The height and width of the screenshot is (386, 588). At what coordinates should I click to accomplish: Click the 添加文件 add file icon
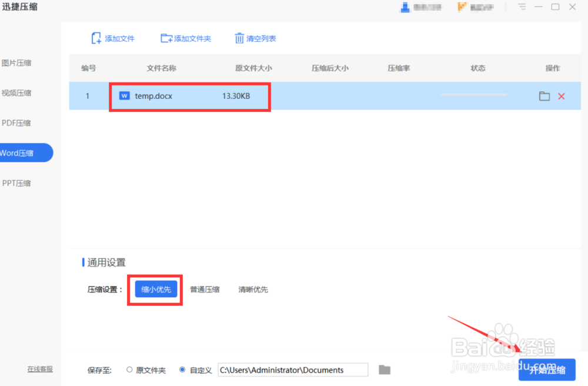click(97, 38)
